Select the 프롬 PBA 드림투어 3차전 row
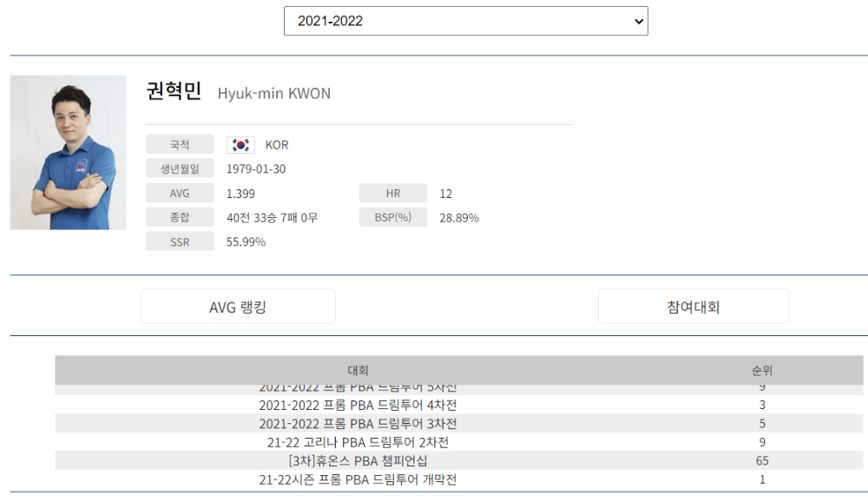 coord(459,423)
